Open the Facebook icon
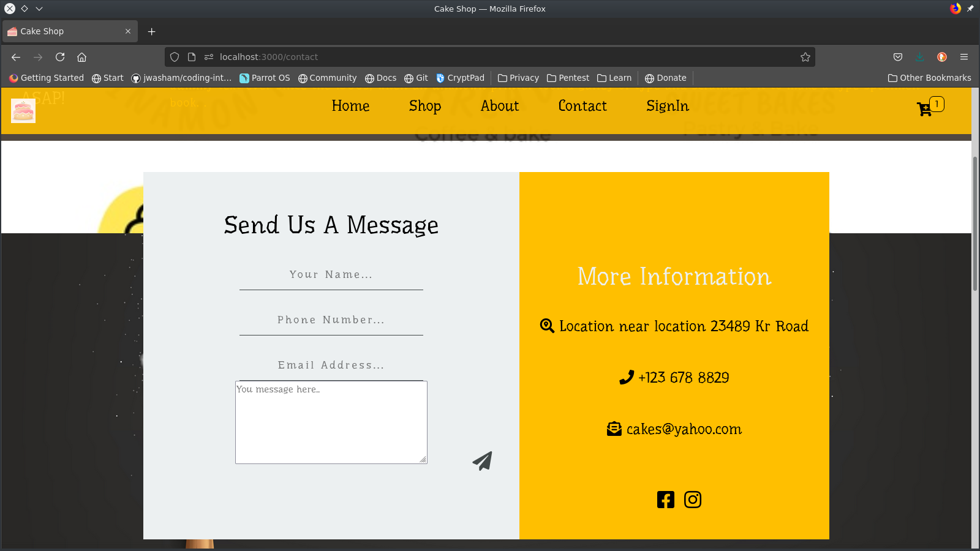Image resolution: width=980 pixels, height=551 pixels. tap(666, 499)
